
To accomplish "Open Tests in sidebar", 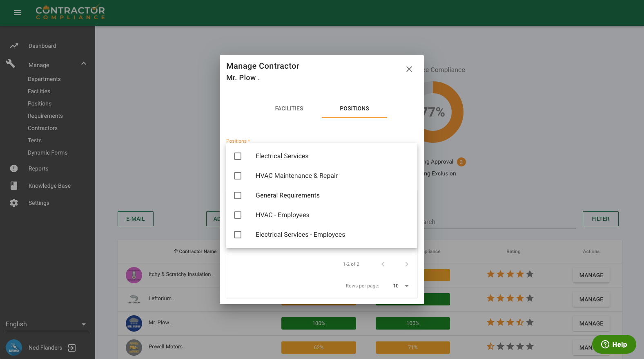I will coord(35,140).
